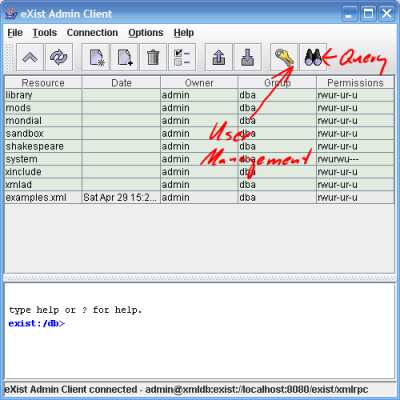The height and width of the screenshot is (400, 400).
Task: Sort by the Permissions column header
Action: point(355,83)
